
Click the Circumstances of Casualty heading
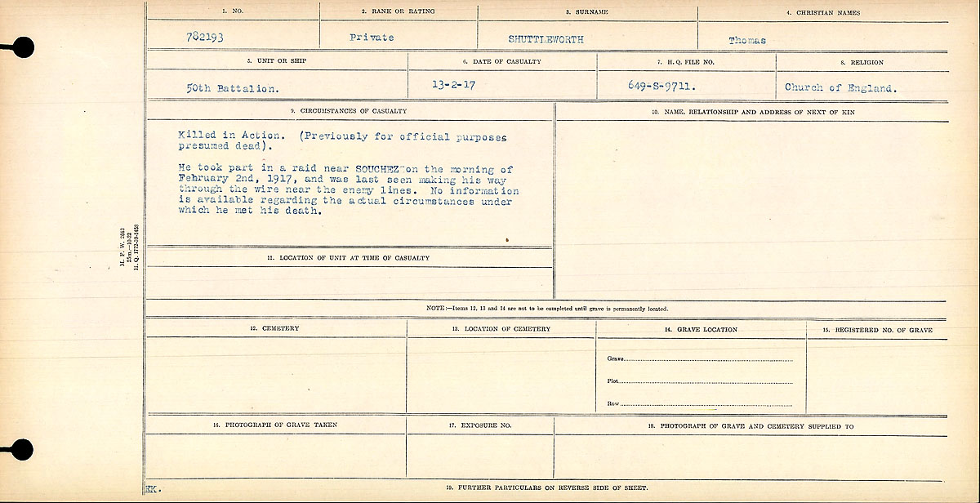[349, 110]
